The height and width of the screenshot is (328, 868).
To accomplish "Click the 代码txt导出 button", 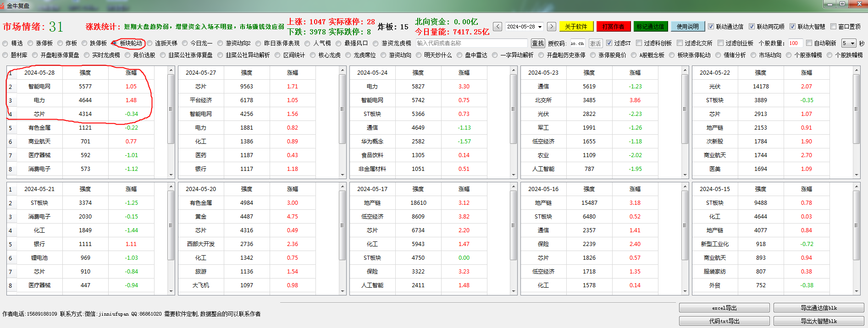I will (724, 321).
